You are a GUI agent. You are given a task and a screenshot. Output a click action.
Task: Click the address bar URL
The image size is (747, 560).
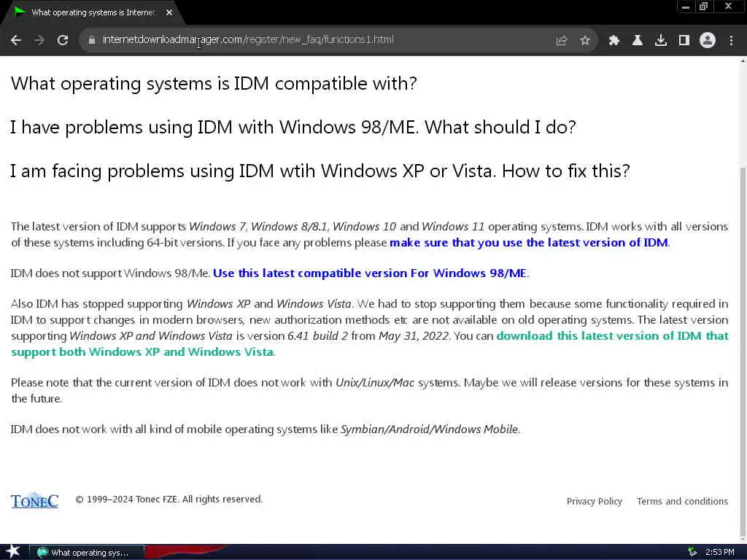pos(248,40)
